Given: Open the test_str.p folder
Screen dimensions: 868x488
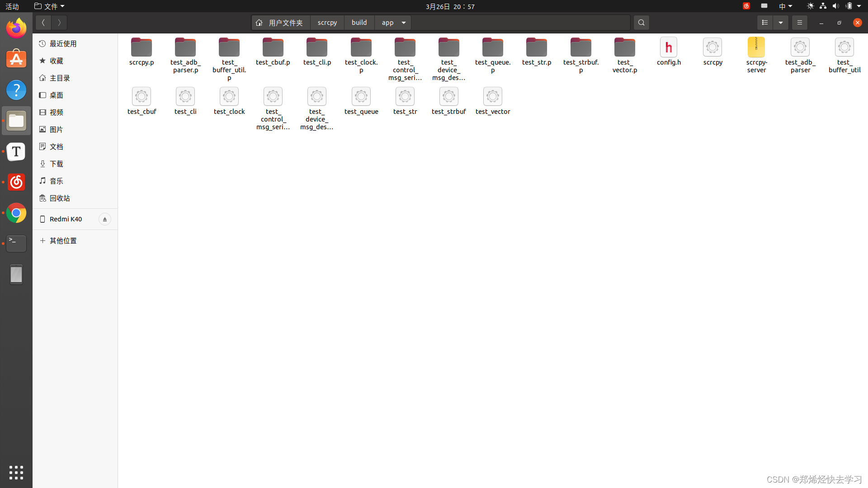Looking at the screenshot, I should 537,52.
